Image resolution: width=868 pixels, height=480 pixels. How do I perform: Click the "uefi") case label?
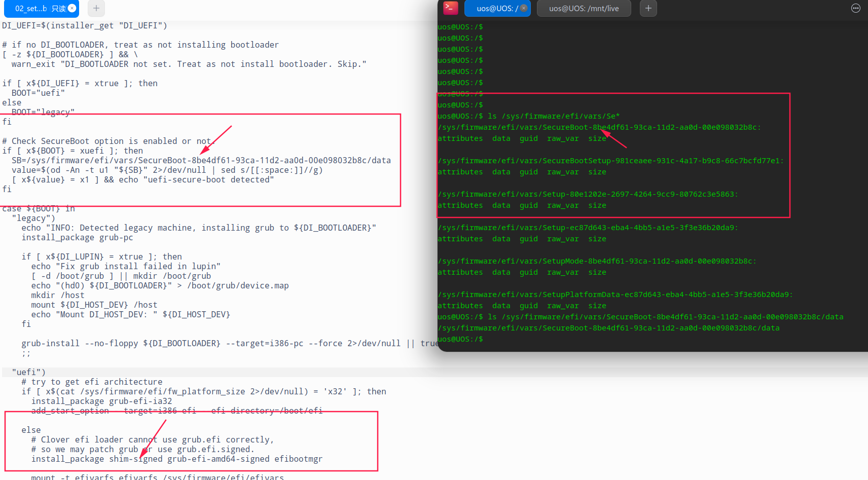29,372
